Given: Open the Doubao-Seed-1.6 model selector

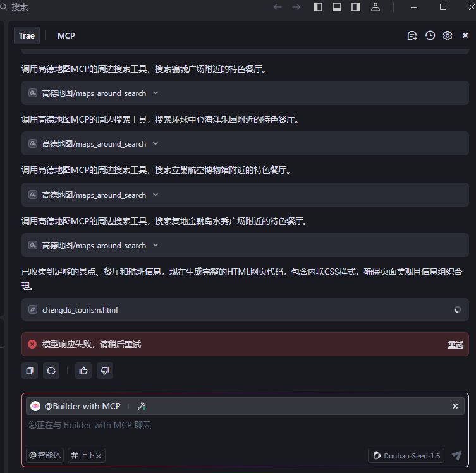Looking at the screenshot, I should (406, 455).
